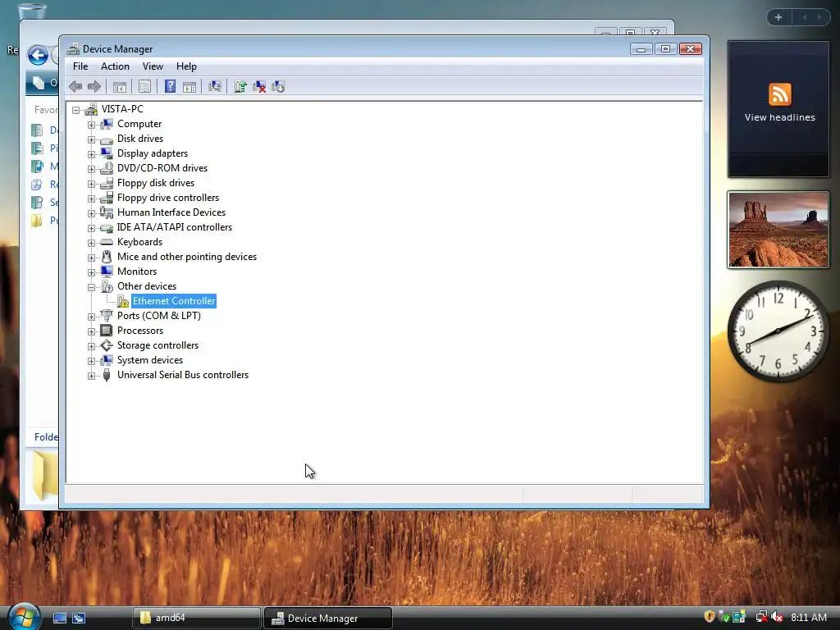
Task: Select the Ethernet Controller device entry
Action: tap(174, 301)
